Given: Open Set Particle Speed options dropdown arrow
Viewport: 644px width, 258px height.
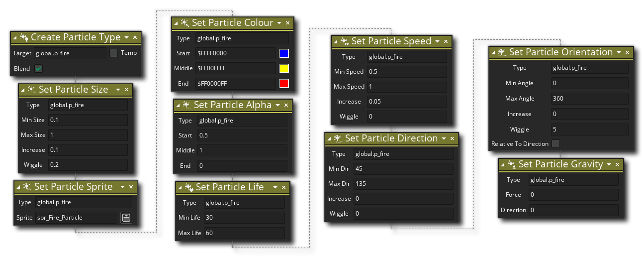Looking at the screenshot, I should 437,41.
